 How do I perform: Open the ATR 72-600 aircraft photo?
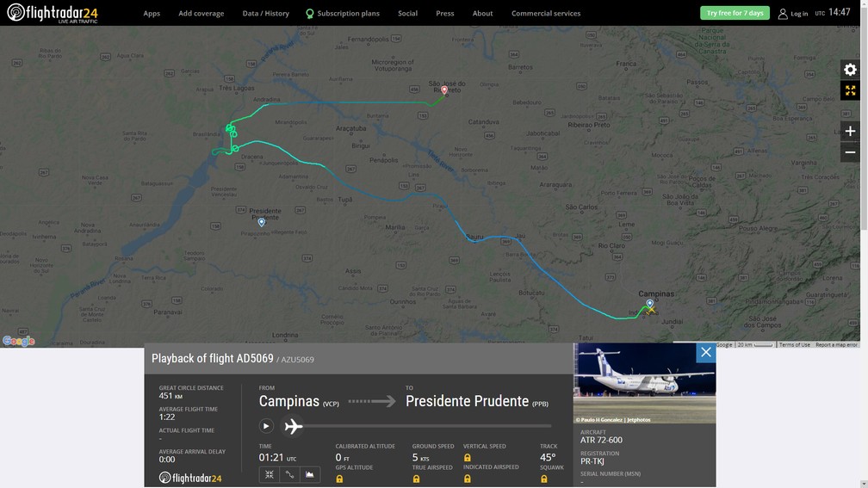[x=644, y=383]
